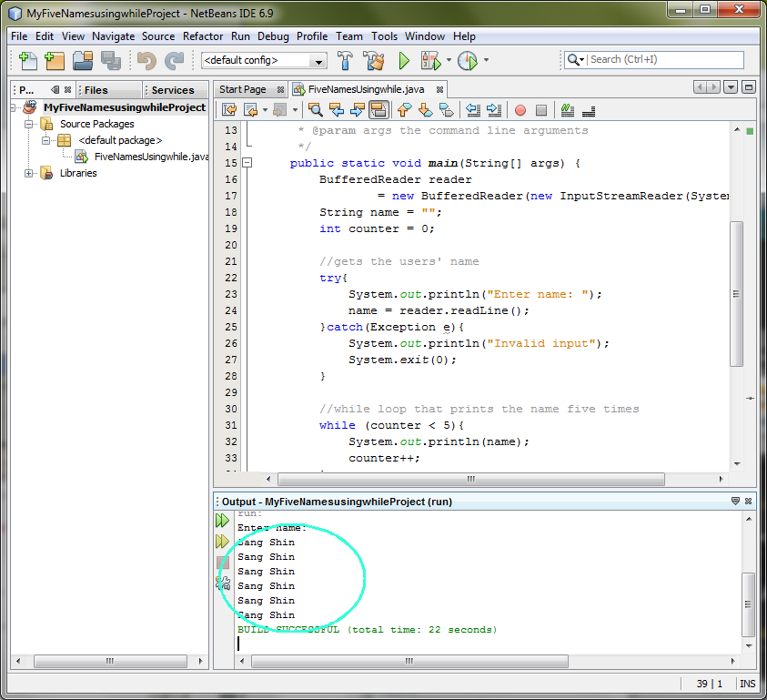Open the Tools menu
This screenshot has height=700, width=767.
tap(384, 36)
